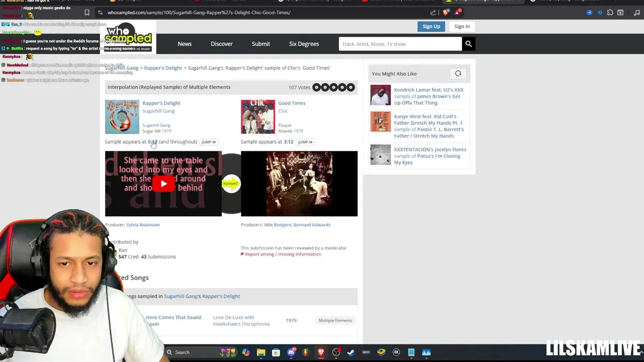644x362 pixels.
Task: Click the Rapper's Delight album cover
Action: (x=122, y=117)
